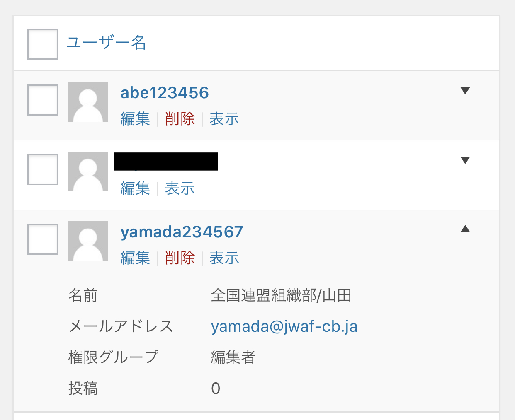Click 表示 under yamada234567
Screen dimensions: 515x420
tap(224, 258)
